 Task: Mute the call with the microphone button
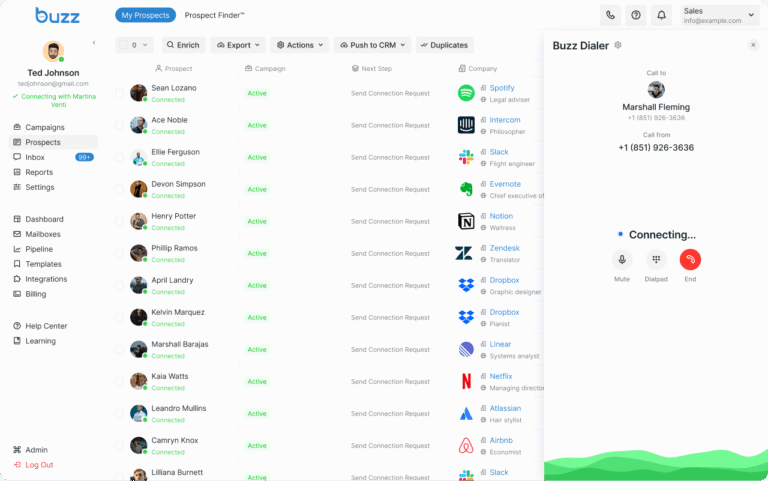pyautogui.click(x=622, y=259)
